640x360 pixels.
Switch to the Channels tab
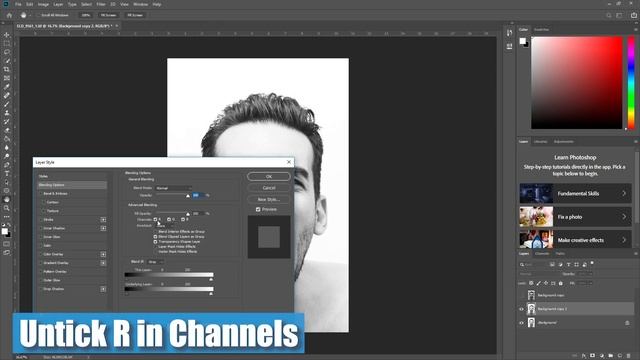542,253
